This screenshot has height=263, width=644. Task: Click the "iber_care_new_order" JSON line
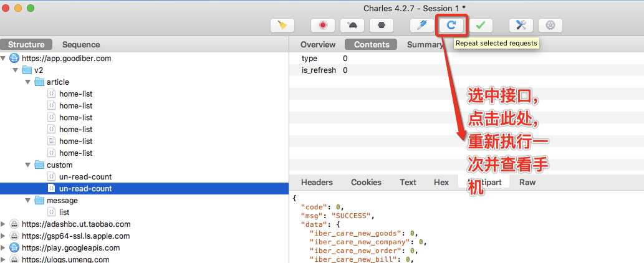(363, 251)
